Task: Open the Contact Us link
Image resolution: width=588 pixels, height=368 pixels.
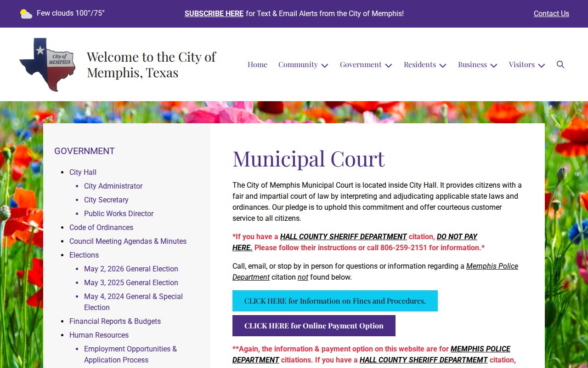Action: coord(551,14)
